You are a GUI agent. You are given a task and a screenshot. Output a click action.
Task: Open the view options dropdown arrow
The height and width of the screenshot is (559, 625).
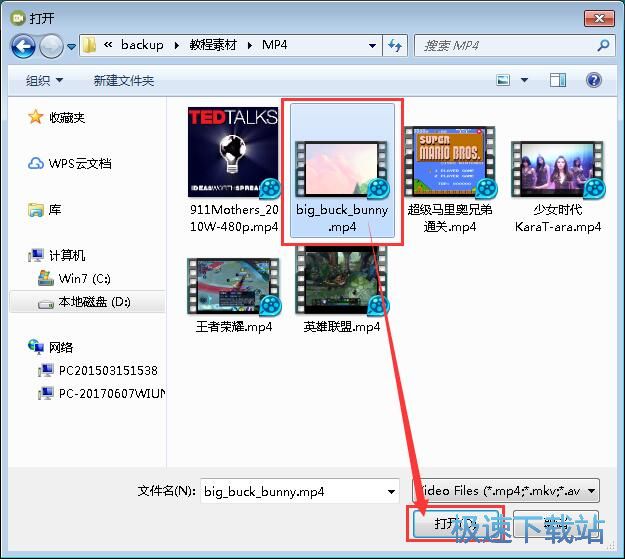(525, 81)
